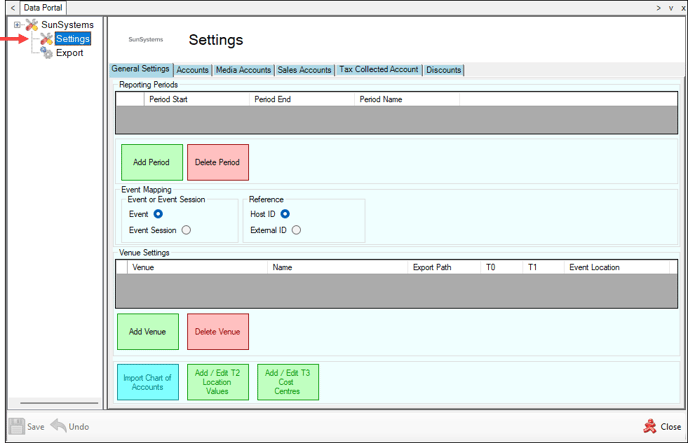Click the red Close icon
Viewport: 688px width, 443px height.
(x=649, y=426)
